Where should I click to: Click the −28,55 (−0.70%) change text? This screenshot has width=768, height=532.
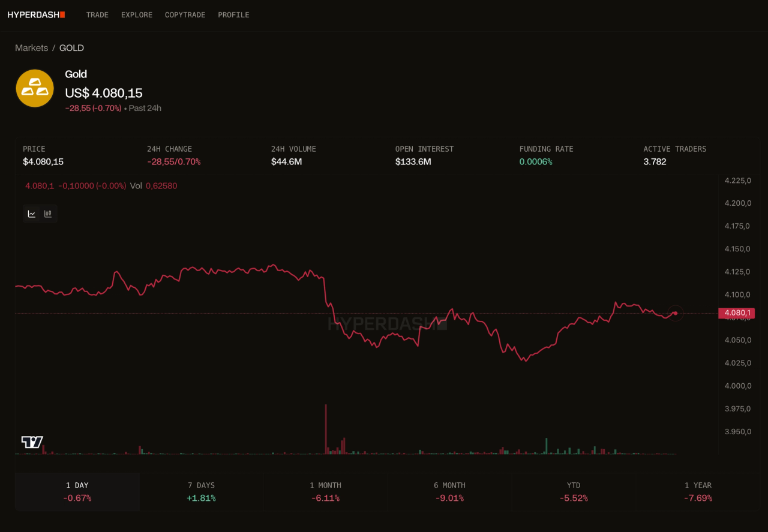click(x=93, y=109)
